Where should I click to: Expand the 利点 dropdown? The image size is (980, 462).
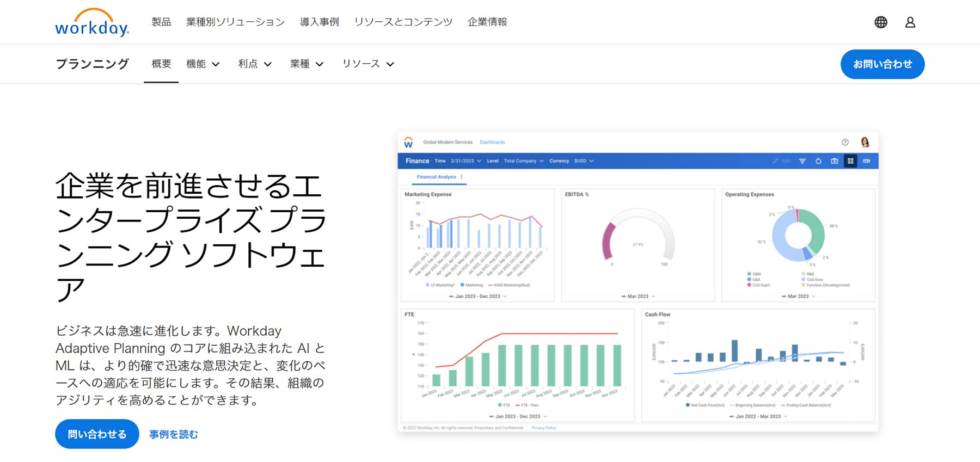255,64
